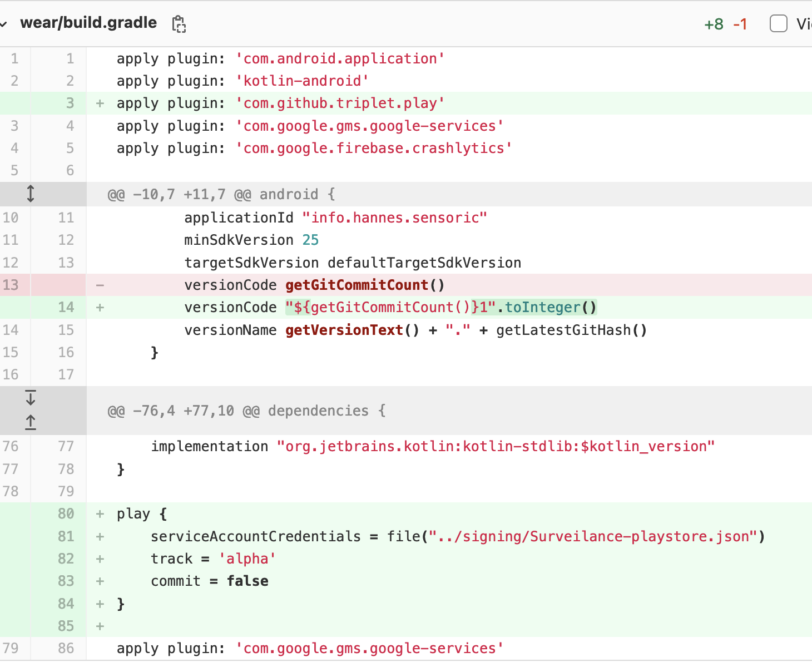
Task: Click getLatestGitHash() call
Action: (x=572, y=330)
